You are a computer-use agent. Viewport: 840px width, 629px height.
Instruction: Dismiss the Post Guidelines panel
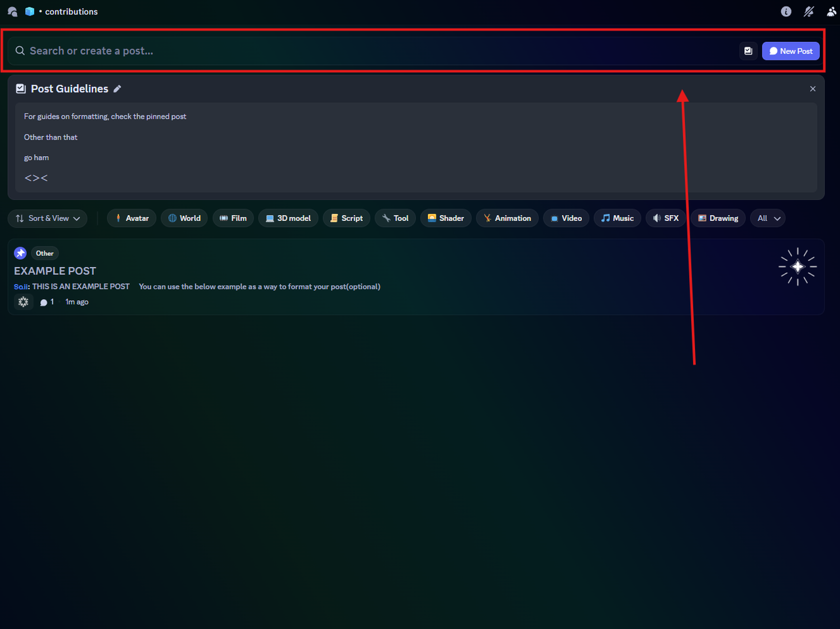(812, 89)
